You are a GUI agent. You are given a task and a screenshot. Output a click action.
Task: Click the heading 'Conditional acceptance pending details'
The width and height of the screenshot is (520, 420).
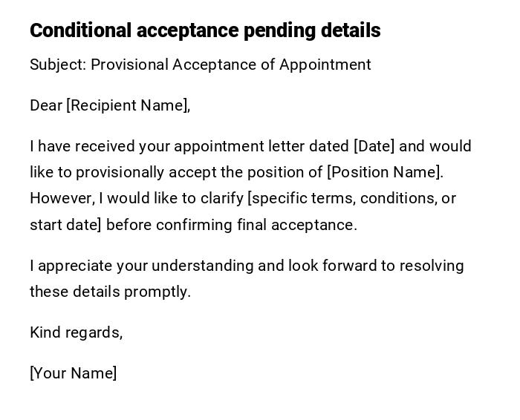205,30
